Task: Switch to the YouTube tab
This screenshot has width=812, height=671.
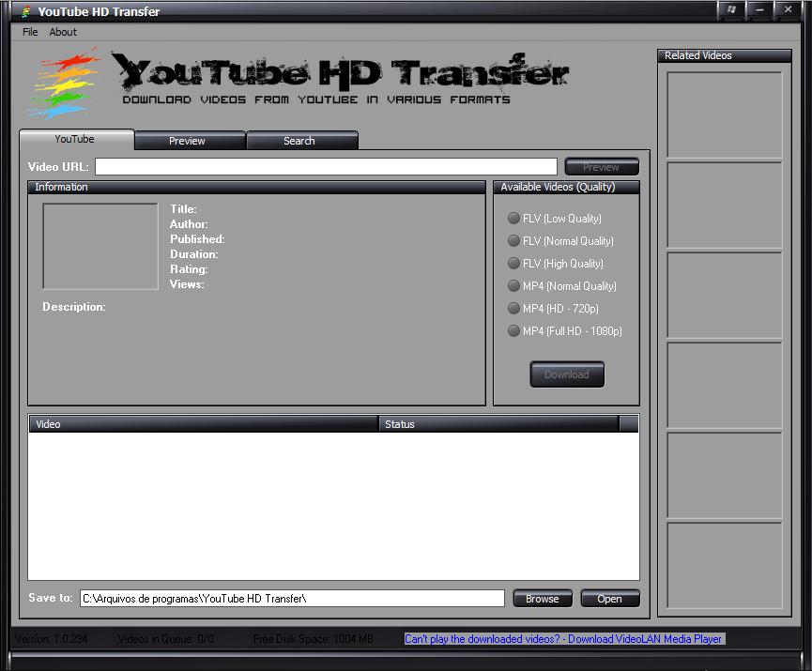Action: point(76,139)
